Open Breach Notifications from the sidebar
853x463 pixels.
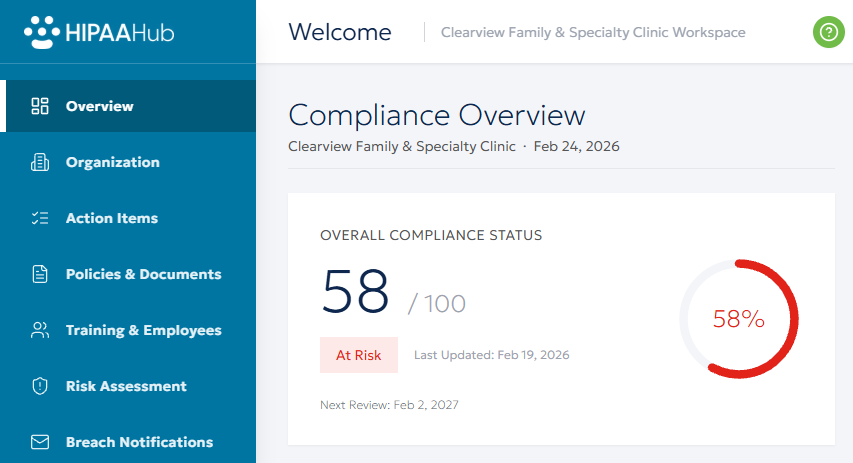click(139, 442)
